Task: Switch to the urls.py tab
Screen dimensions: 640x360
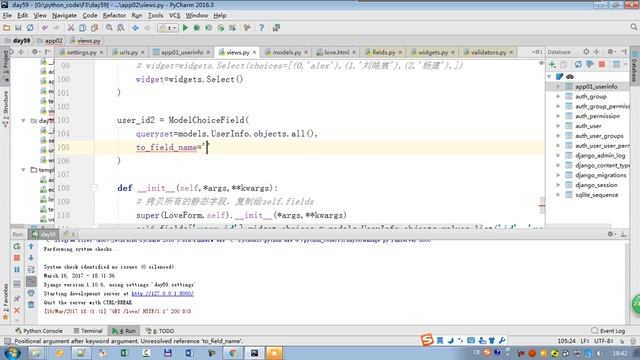Action: pos(129,52)
